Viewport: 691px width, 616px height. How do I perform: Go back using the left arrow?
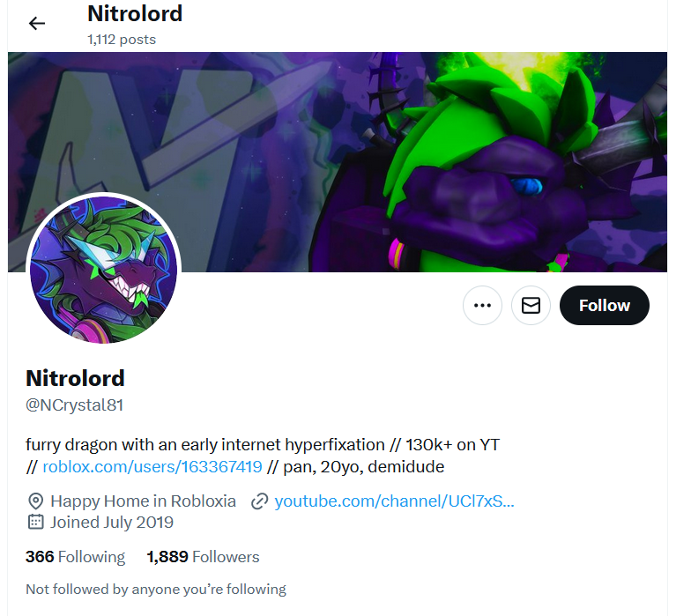tap(37, 23)
